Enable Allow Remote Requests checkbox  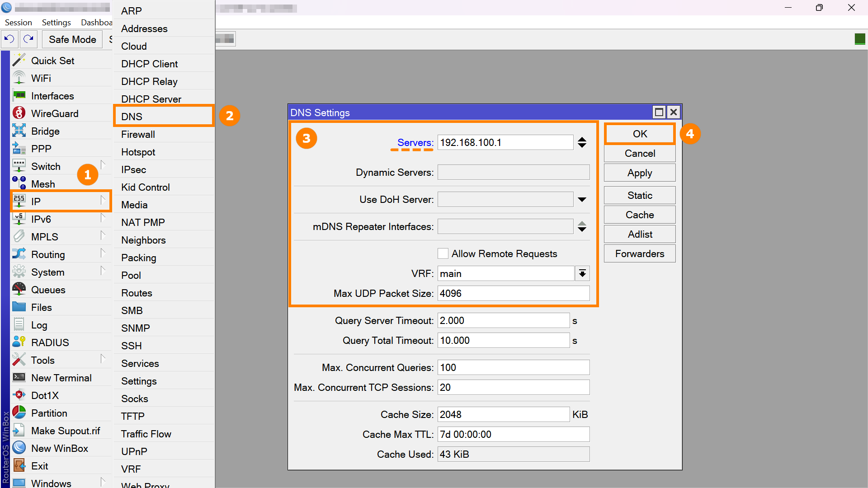pyautogui.click(x=443, y=254)
